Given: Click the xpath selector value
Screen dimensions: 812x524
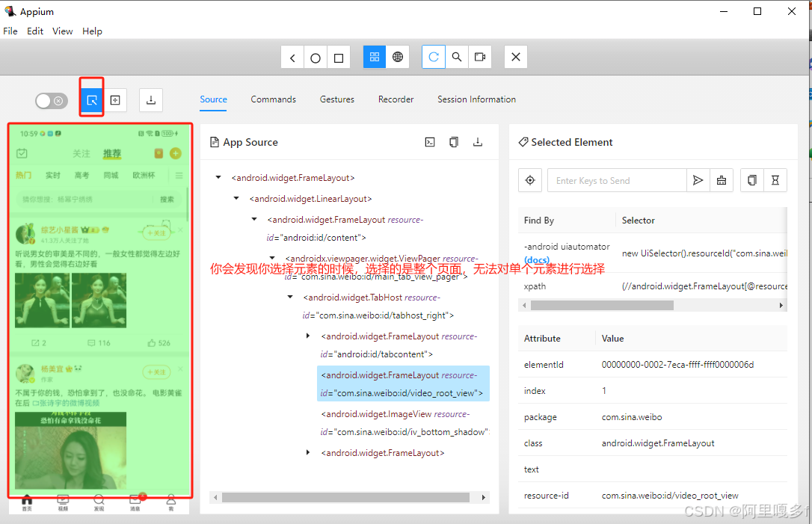Looking at the screenshot, I should coord(704,286).
